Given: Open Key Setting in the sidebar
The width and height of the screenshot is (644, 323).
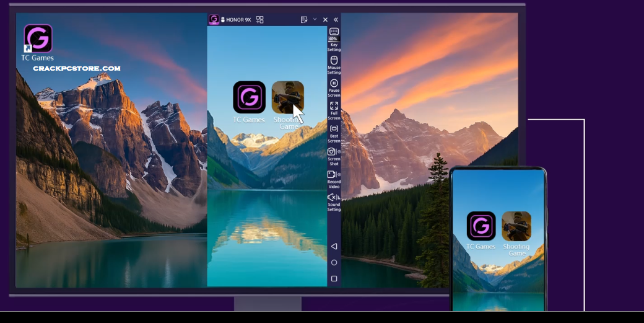Looking at the screenshot, I should point(334,32).
